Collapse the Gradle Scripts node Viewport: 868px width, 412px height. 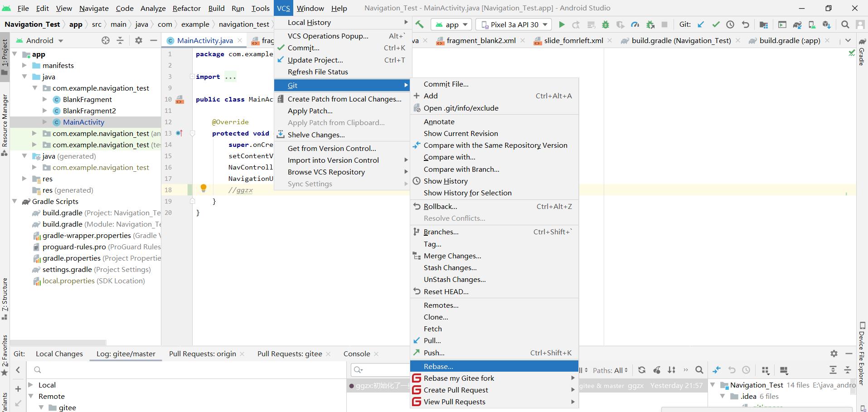(15, 201)
